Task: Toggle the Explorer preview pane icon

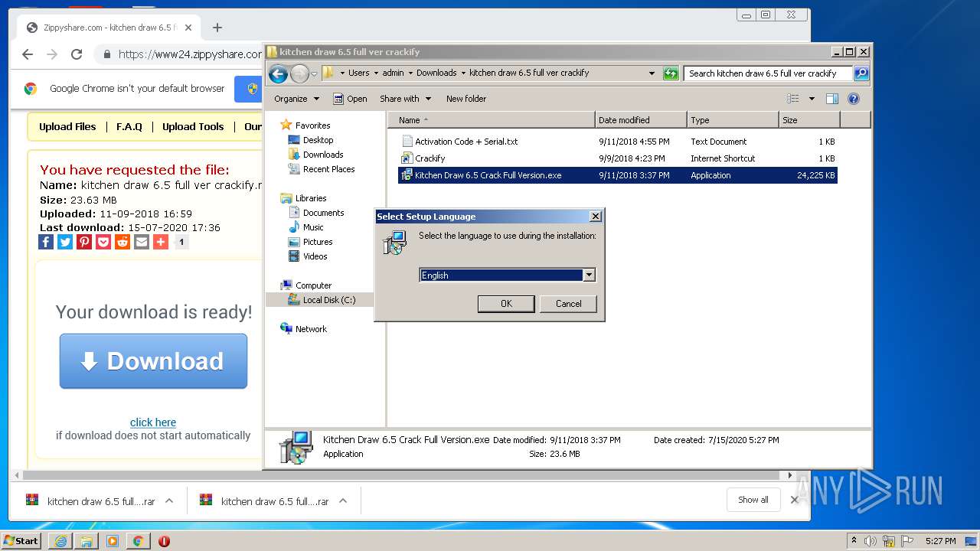Action: coord(832,99)
